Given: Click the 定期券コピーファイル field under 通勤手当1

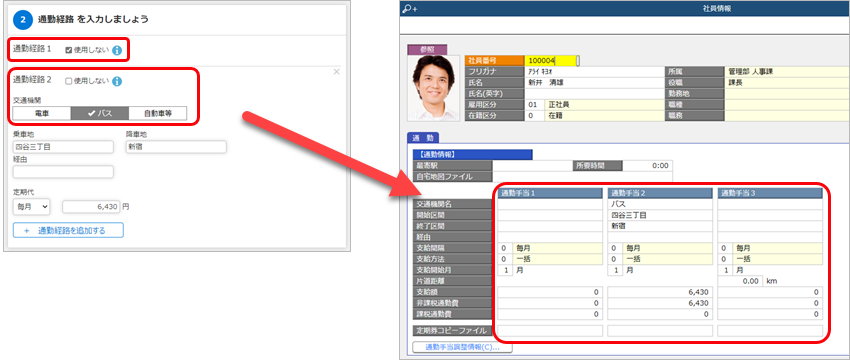Looking at the screenshot, I should tap(550, 331).
